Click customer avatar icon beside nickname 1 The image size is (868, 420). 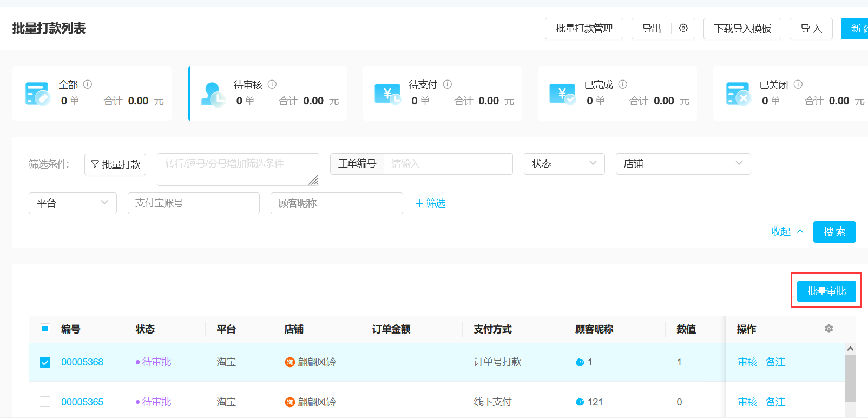(x=580, y=362)
